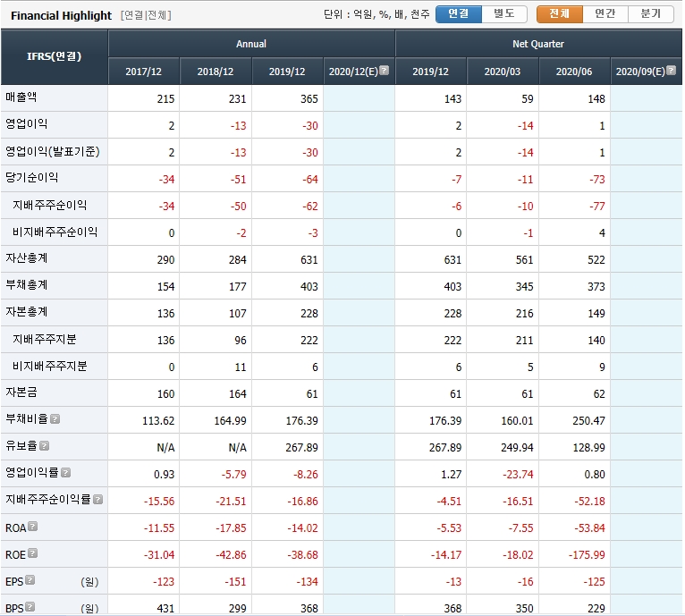Click the 자본금 row label

[21, 392]
